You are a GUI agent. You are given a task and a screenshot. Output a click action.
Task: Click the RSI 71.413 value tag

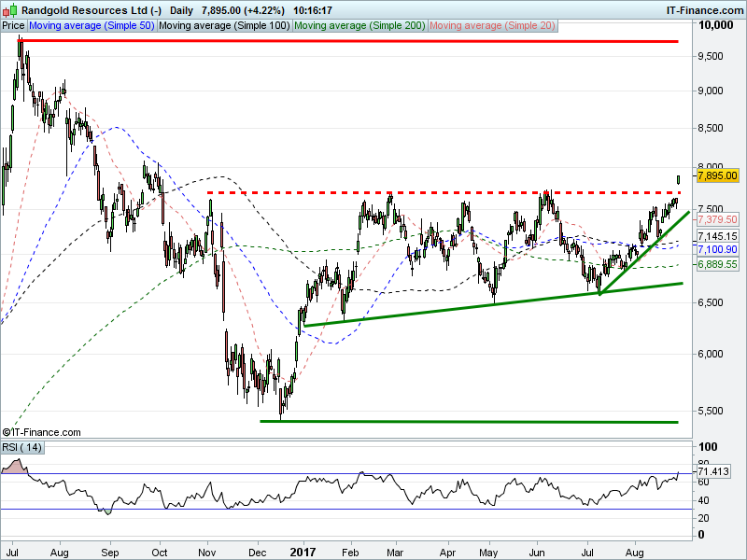pyautogui.click(x=713, y=472)
